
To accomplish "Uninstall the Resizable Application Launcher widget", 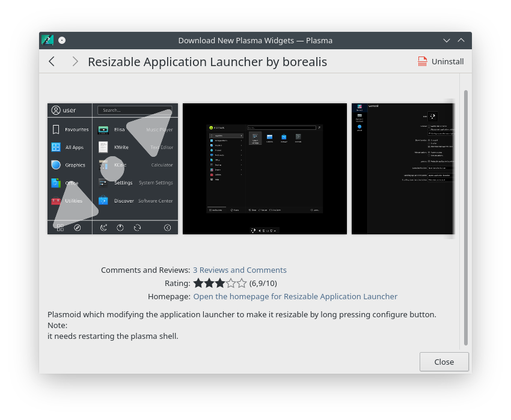I will 441,61.
